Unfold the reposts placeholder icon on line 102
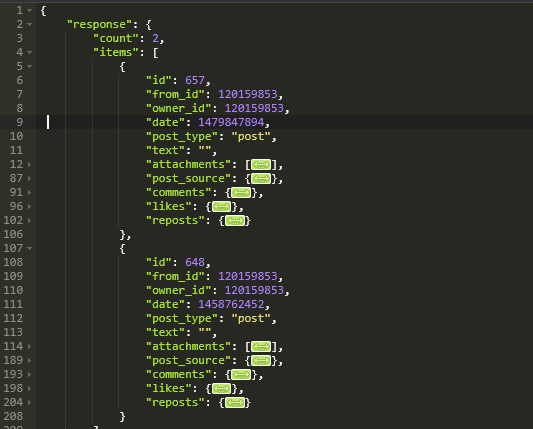This screenshot has height=429, width=533. click(x=235, y=221)
